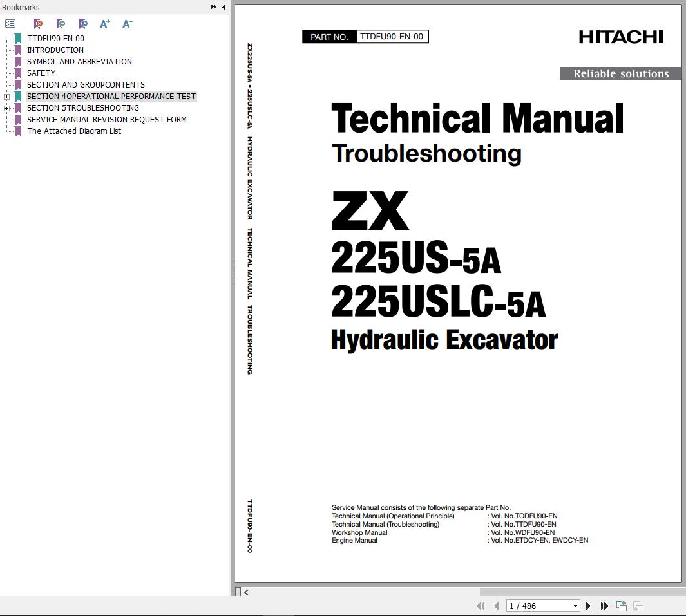
Task: Select SECTION 5TROUBLESHOOTING bookmark
Action: tap(82, 108)
